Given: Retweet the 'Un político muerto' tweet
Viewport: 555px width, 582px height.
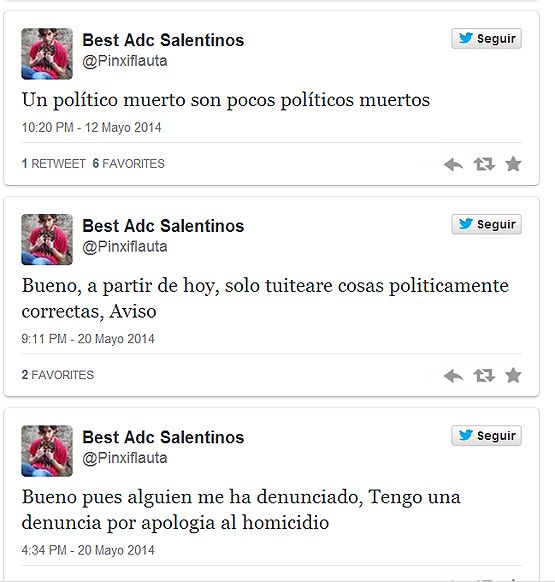Looking at the screenshot, I should click(484, 164).
